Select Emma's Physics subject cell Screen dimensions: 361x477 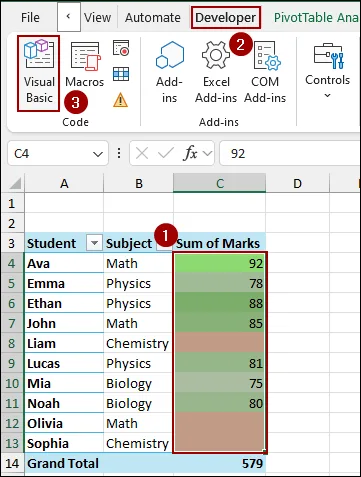click(139, 283)
